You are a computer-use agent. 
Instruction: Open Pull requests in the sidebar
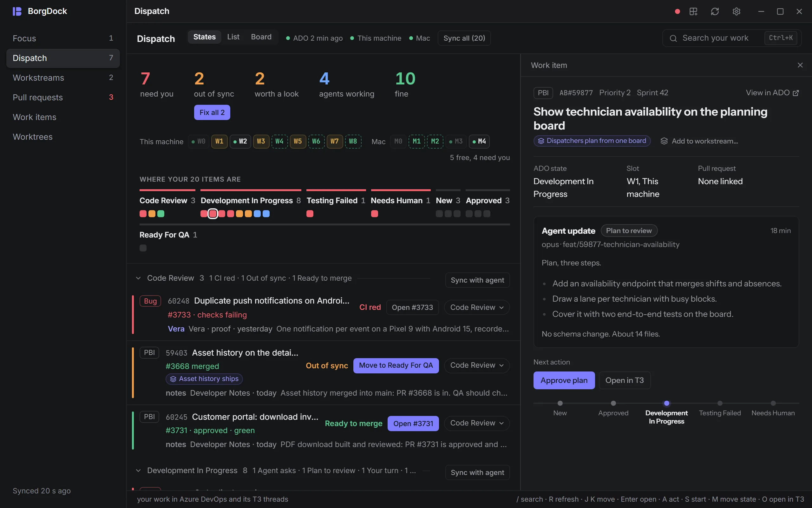pos(63,97)
